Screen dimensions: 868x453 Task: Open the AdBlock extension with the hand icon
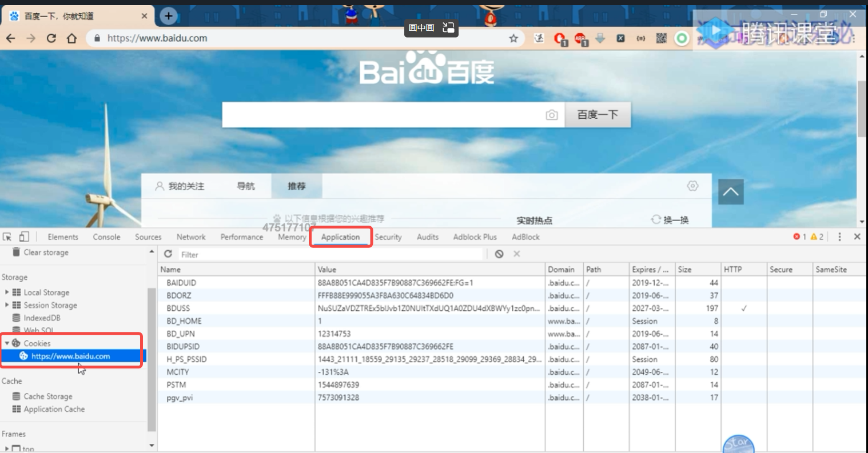(x=560, y=39)
